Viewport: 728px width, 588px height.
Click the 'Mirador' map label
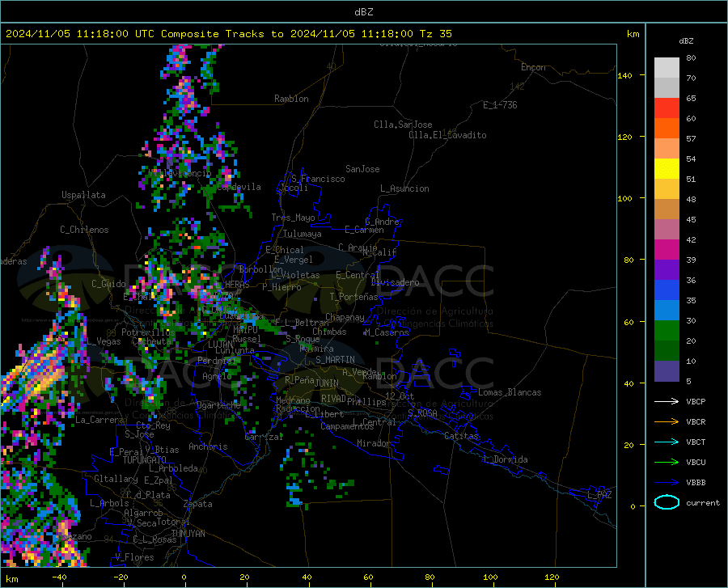pos(374,443)
